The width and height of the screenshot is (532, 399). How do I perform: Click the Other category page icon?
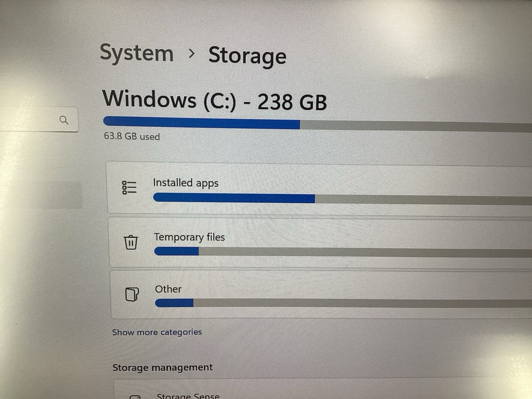[x=132, y=294]
